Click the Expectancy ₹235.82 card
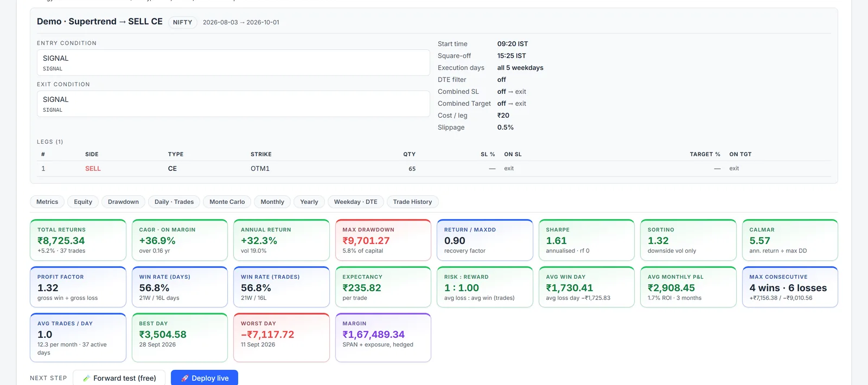Image resolution: width=868 pixels, height=385 pixels. click(383, 287)
